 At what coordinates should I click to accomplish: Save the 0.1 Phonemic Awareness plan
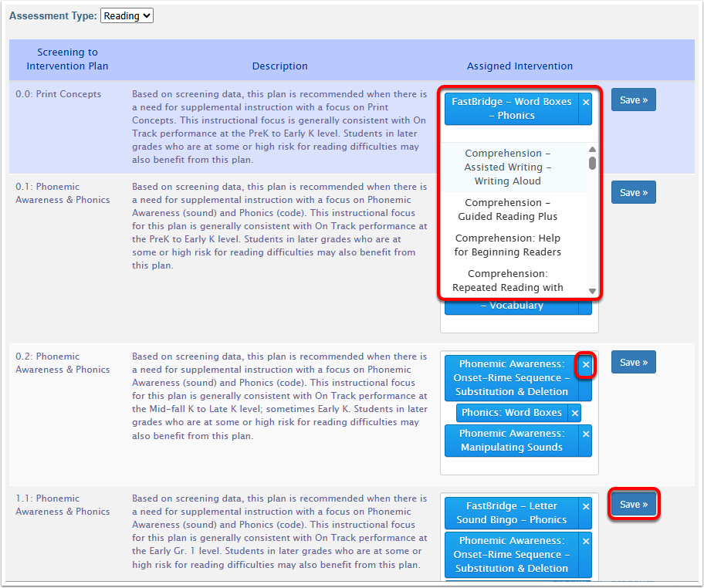pos(634,192)
